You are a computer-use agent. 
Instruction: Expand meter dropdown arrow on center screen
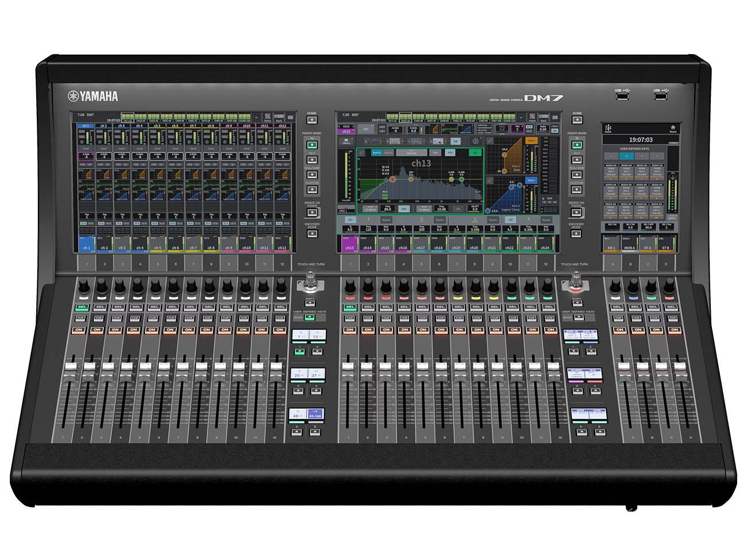coord(521,118)
